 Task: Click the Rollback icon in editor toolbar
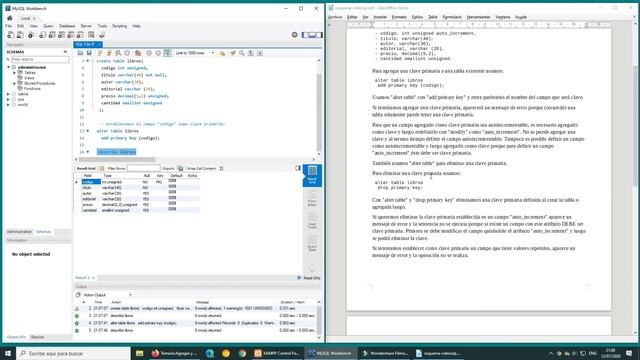click(x=158, y=53)
